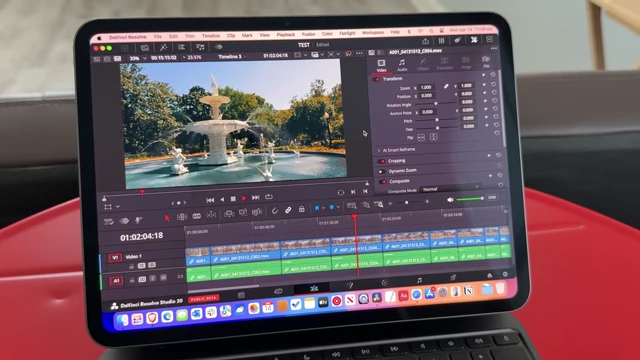Open the Playback menu
The height and width of the screenshot is (360, 640).
(286, 35)
